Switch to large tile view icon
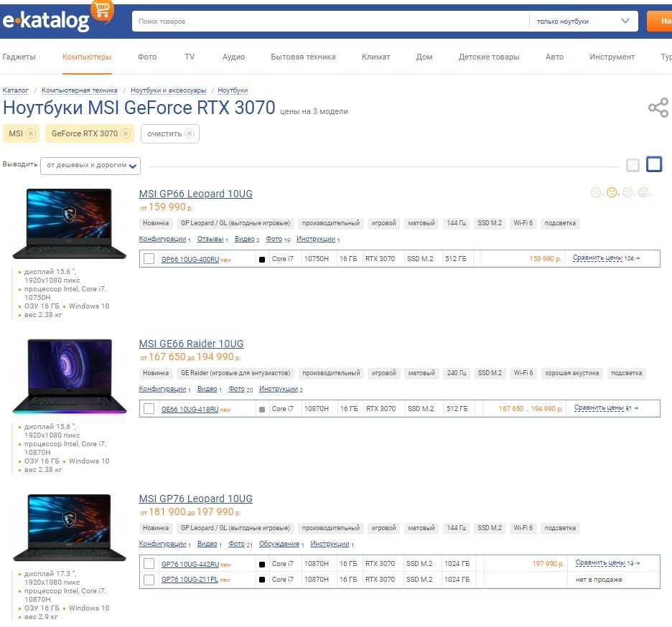Image resolution: width=672 pixels, height=627 pixels. 654,164
